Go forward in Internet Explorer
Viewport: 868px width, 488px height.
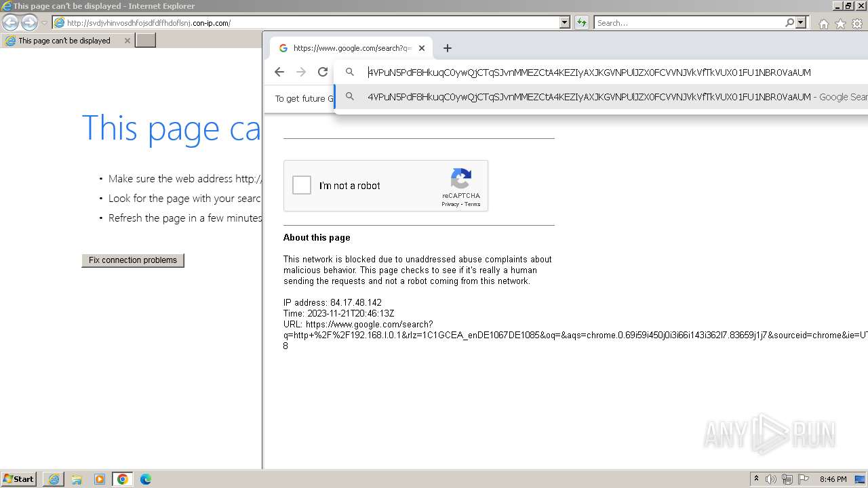tap(29, 22)
